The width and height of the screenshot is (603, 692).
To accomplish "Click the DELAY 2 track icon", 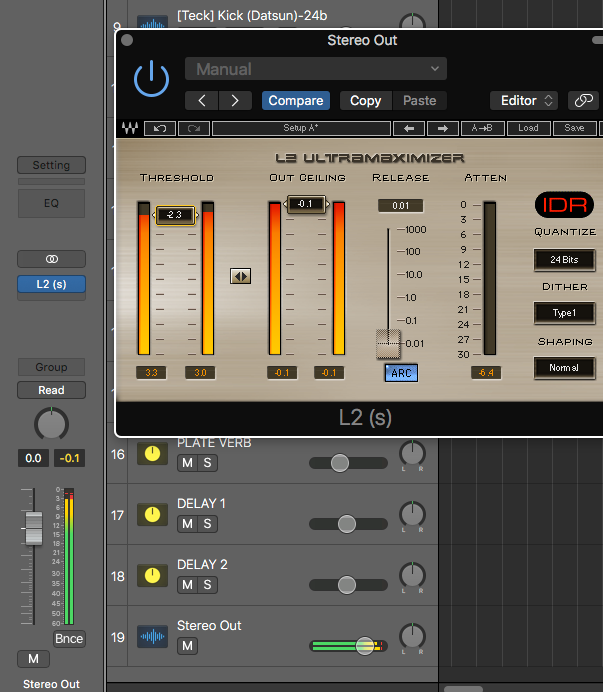I will (x=152, y=575).
